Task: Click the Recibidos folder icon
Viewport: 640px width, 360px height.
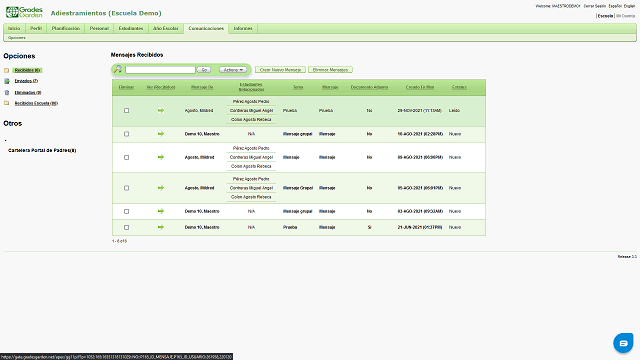Action: click(x=7, y=70)
